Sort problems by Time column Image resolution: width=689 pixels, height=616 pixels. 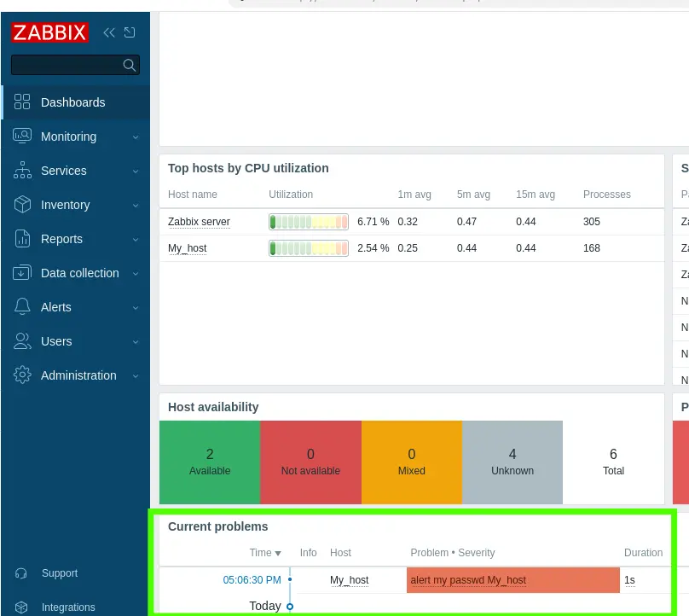[264, 553]
